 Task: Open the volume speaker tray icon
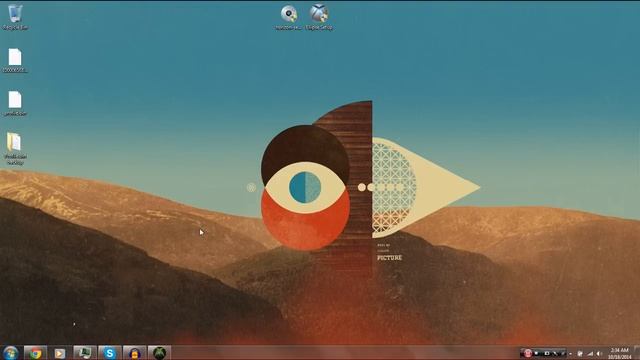coord(599,353)
